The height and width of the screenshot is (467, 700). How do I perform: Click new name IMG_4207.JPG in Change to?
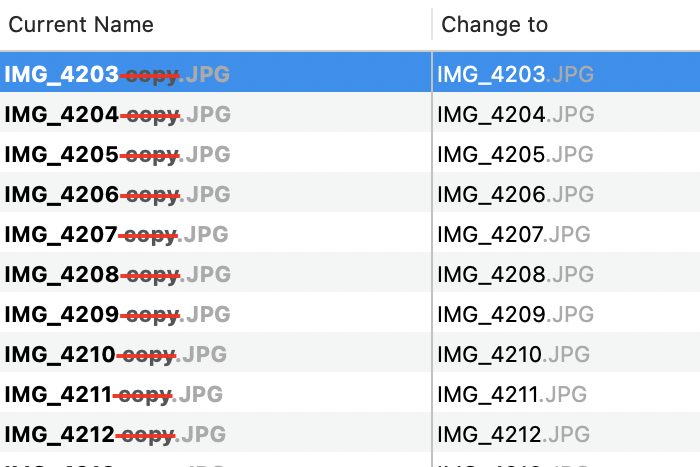coord(514,235)
